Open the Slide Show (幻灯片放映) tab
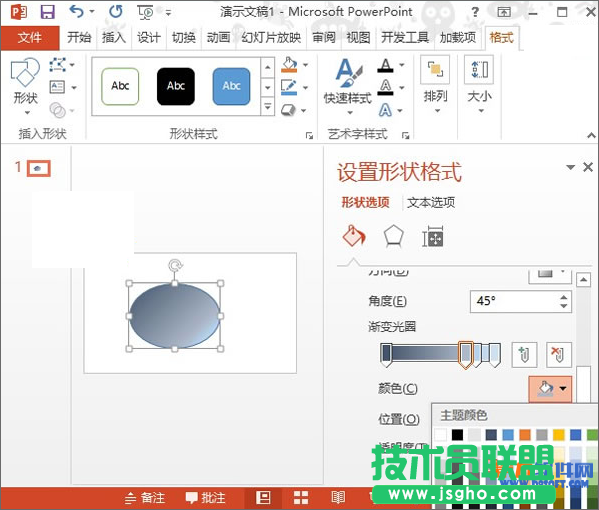The image size is (599, 510). pyautogui.click(x=271, y=38)
